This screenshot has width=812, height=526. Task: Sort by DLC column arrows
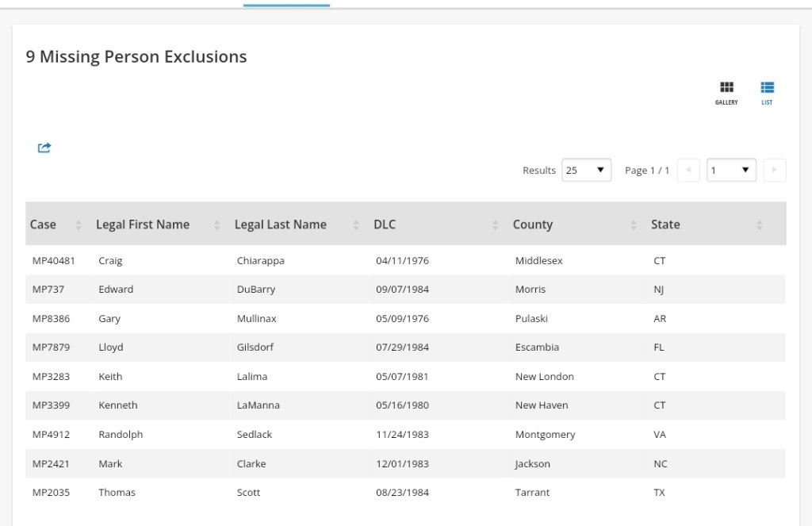click(x=496, y=225)
